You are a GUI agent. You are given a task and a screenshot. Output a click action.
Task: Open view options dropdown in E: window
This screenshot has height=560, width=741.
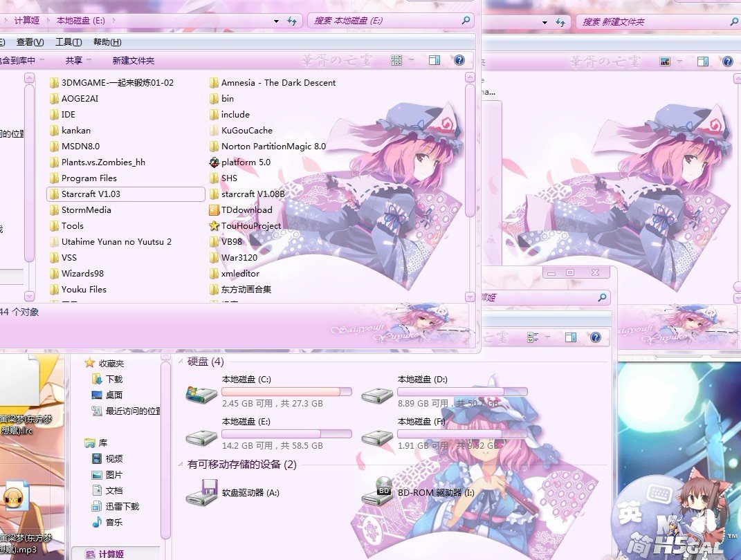tap(411, 60)
